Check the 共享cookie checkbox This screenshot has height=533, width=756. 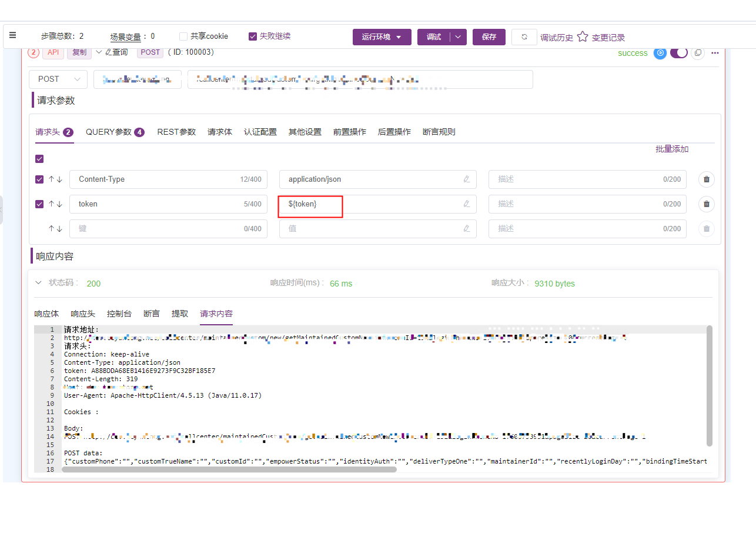(x=183, y=36)
